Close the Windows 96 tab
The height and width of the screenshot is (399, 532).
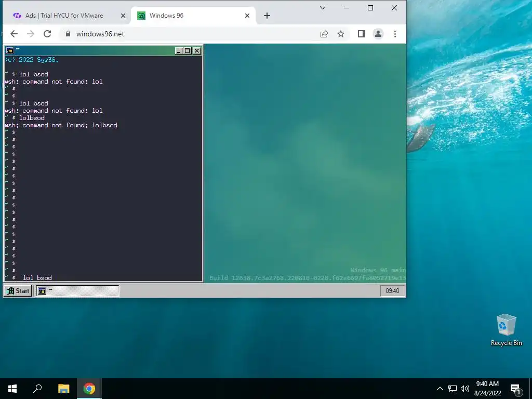[247, 16]
